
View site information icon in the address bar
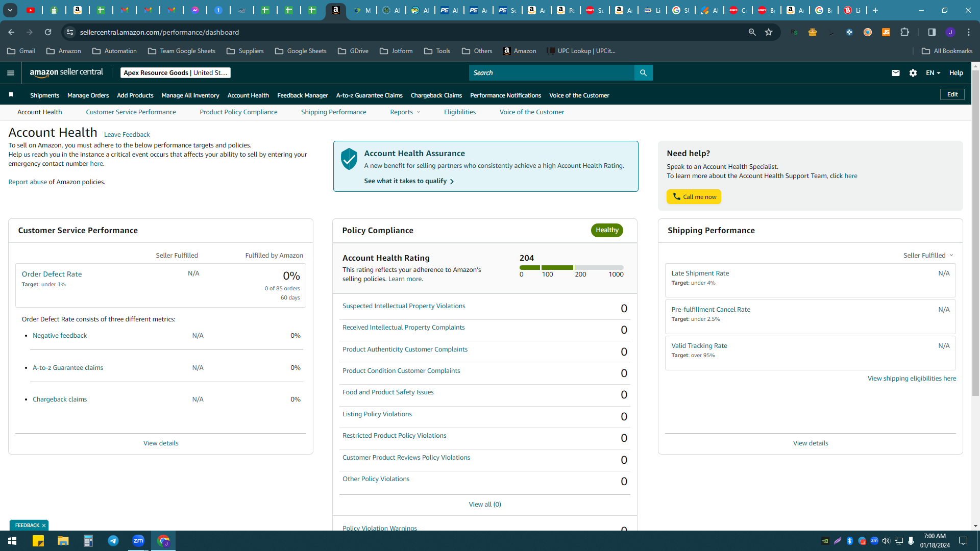click(x=70, y=32)
